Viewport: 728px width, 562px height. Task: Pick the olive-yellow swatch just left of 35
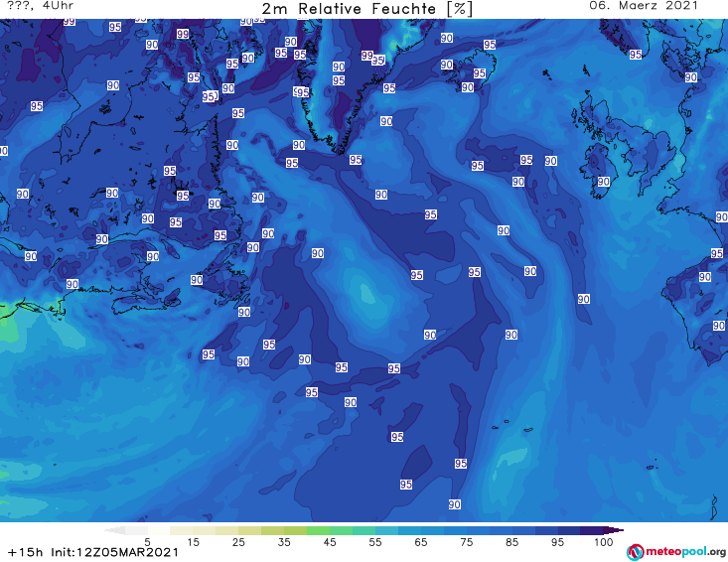[272, 530]
